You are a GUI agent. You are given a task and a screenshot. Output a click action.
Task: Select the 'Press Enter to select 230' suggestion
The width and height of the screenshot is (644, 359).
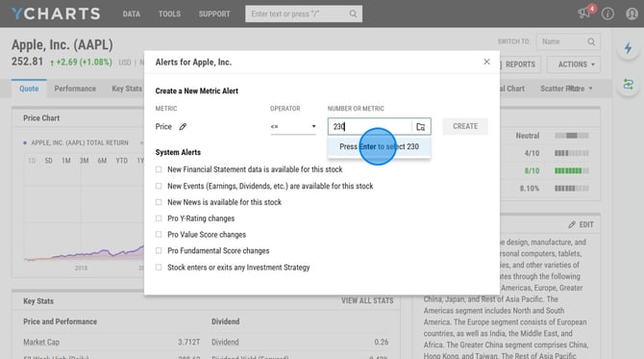(x=379, y=147)
